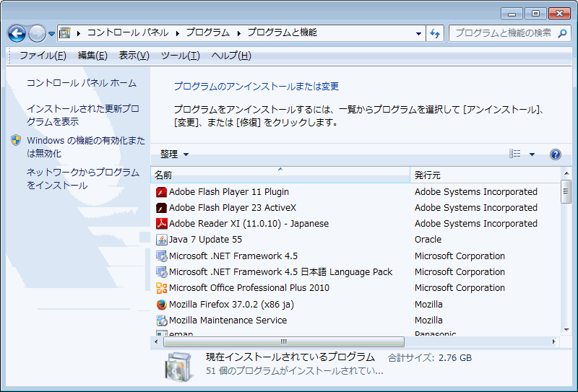Click the address bar refresh icon
Image resolution: width=578 pixels, height=392 pixels.
[435, 33]
